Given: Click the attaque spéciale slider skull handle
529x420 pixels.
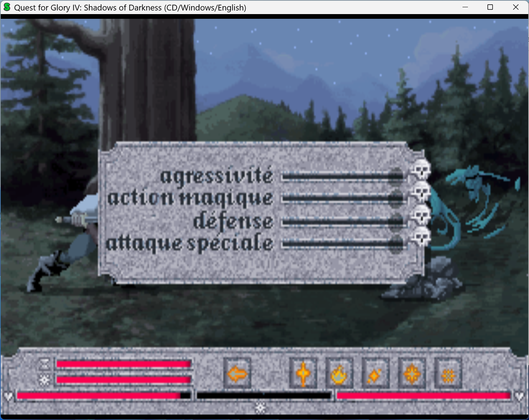Looking at the screenshot, I should [421, 237].
